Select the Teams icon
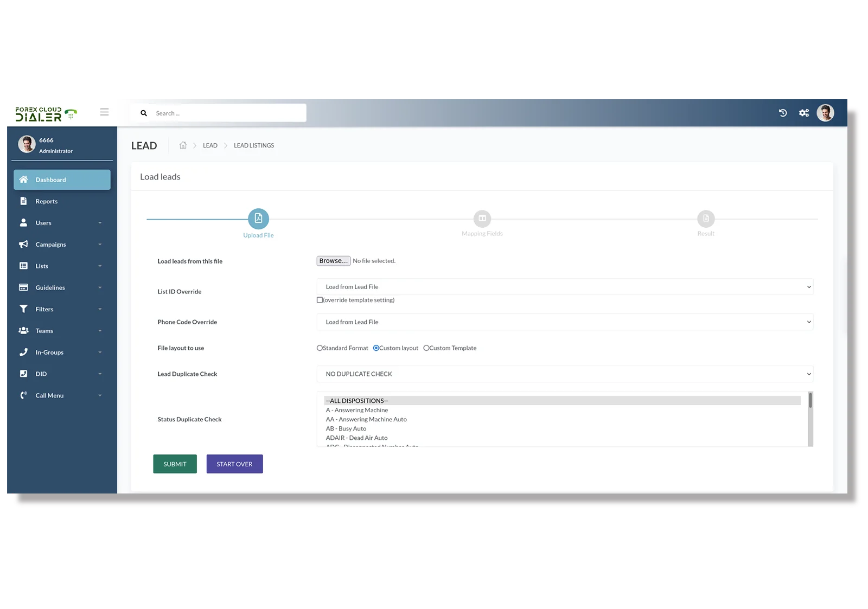Viewport: 868px width, 609px height. tap(23, 330)
